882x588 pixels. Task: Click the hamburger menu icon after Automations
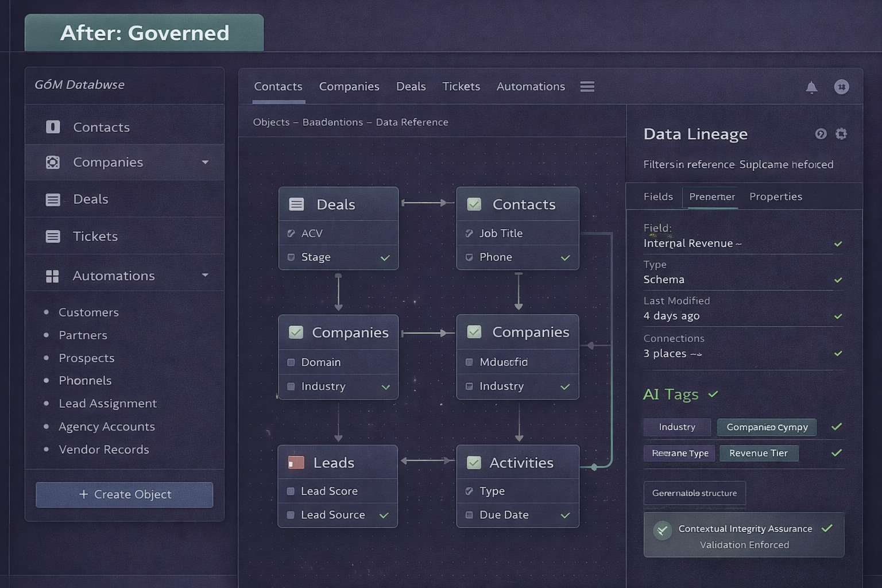587,87
